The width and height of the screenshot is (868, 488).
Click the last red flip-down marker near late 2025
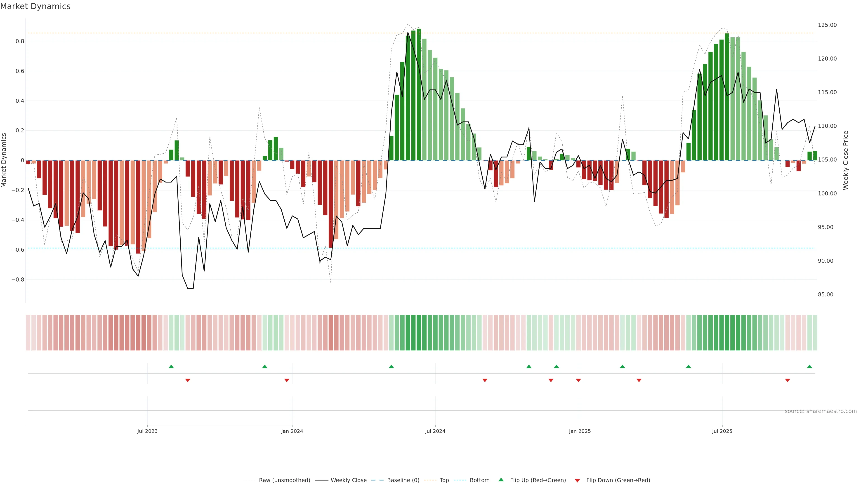(788, 380)
